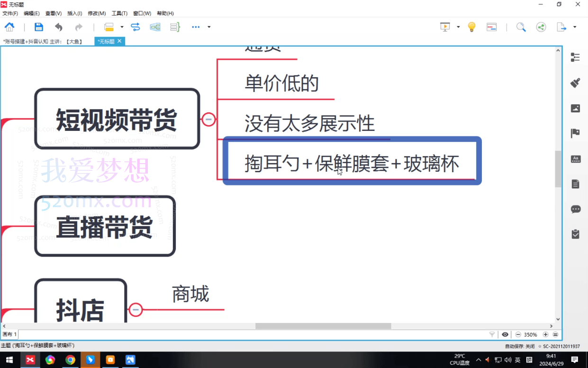The width and height of the screenshot is (588, 368).
Task: Click the filter funnel icon in status bar
Action: coord(492,334)
